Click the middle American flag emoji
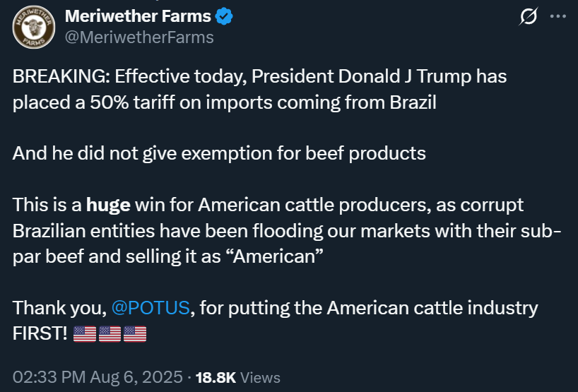Viewport: 578px width, 392px height. (110, 333)
